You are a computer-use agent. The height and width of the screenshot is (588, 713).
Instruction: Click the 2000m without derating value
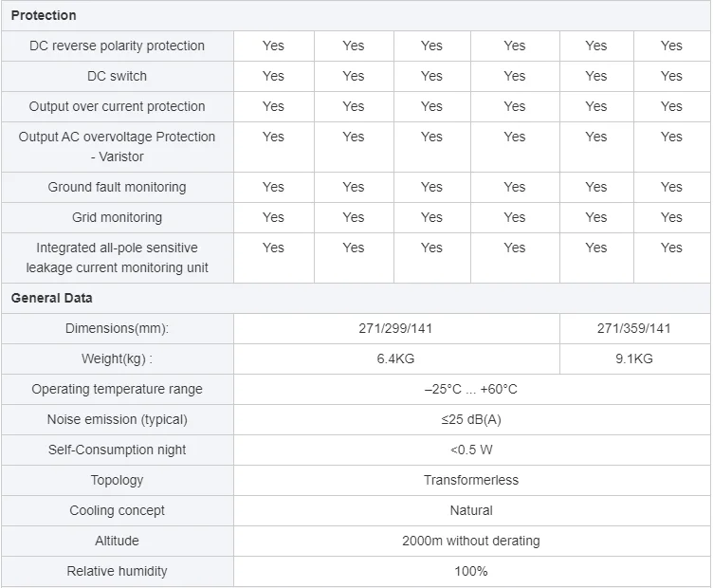click(x=470, y=541)
